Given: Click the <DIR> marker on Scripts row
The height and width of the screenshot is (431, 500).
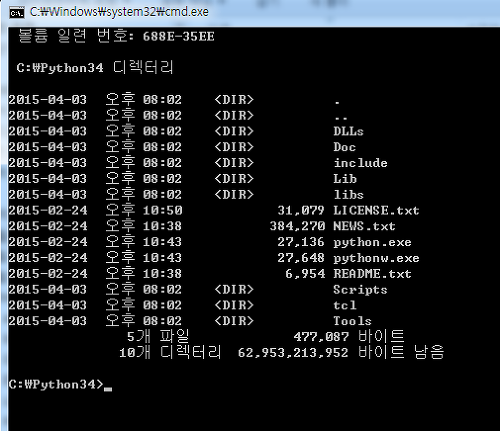Looking at the screenshot, I should 234,289.
